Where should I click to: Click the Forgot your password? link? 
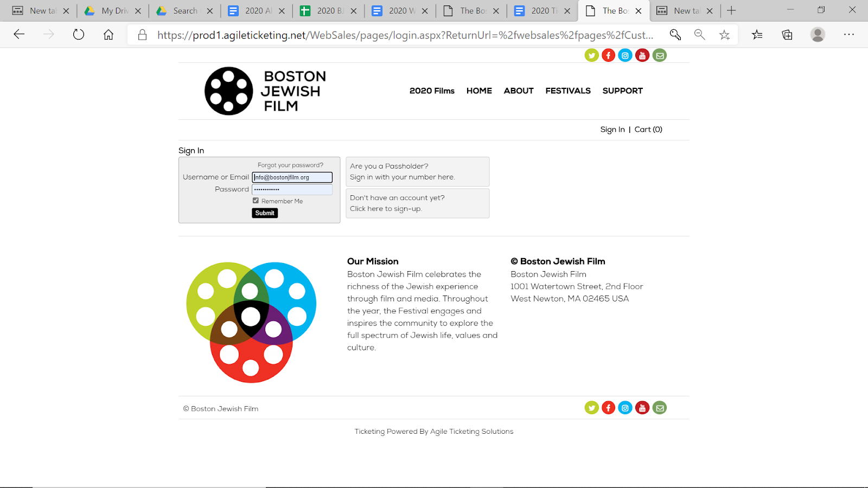tap(290, 165)
